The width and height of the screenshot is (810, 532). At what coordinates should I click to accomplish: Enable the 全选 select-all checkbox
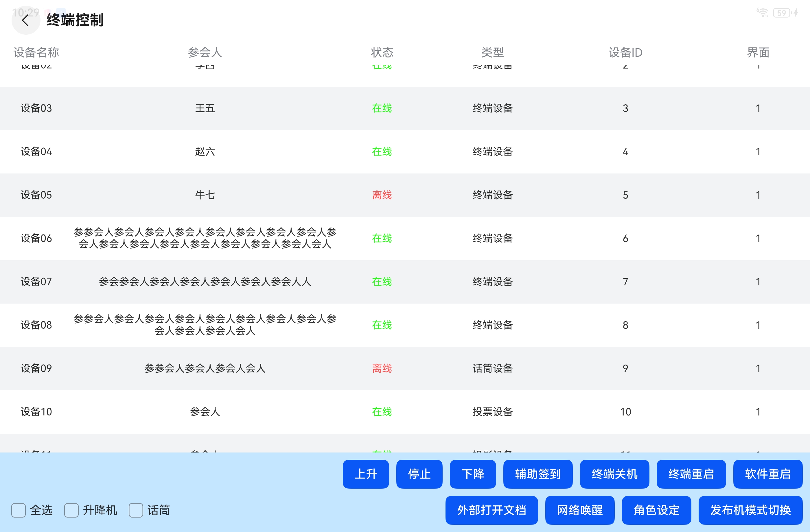(19, 510)
